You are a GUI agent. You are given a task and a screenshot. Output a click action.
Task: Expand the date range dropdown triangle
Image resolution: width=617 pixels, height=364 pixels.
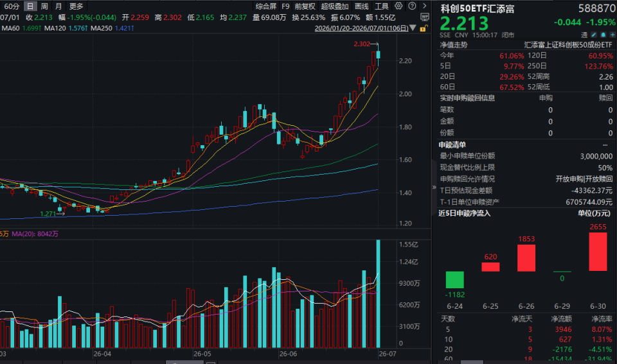click(x=413, y=28)
